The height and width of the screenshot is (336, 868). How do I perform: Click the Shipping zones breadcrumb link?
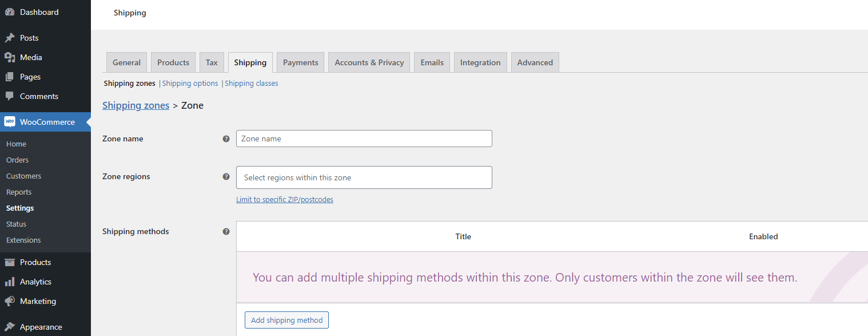[x=136, y=105]
